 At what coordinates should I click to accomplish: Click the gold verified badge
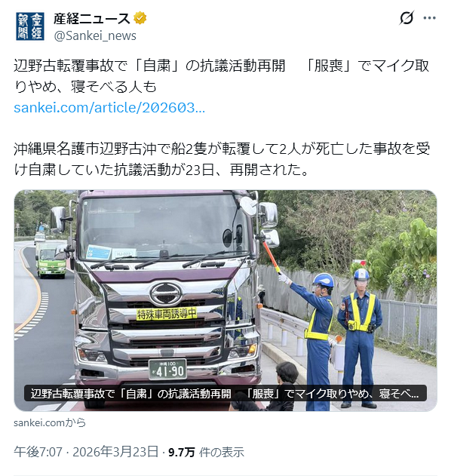tap(140, 19)
